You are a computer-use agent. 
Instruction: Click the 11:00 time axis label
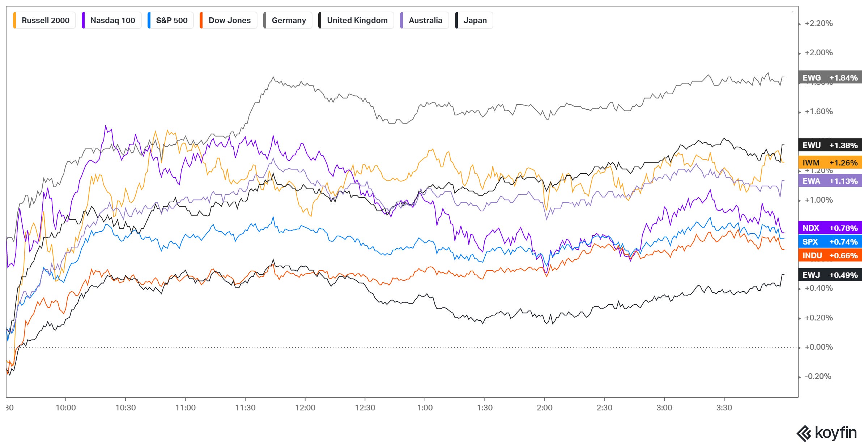coord(185,408)
